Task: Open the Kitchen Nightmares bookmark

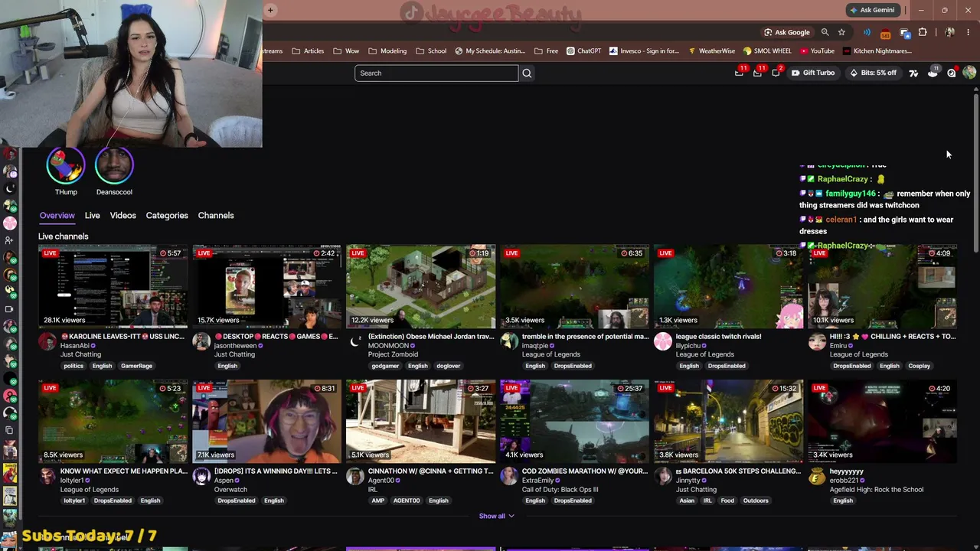Action: 877,51
